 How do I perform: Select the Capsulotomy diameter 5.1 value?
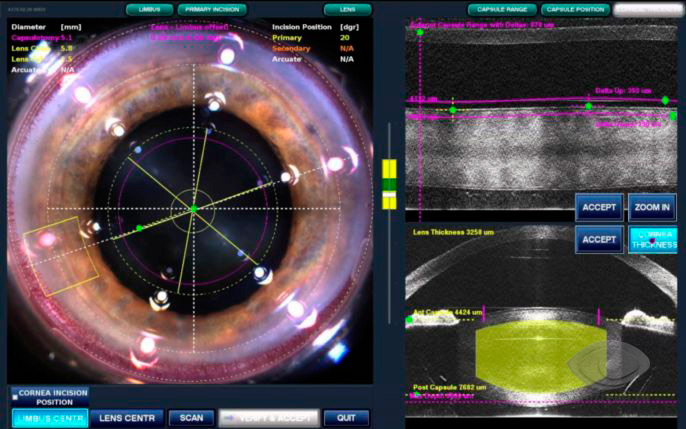coord(66,38)
